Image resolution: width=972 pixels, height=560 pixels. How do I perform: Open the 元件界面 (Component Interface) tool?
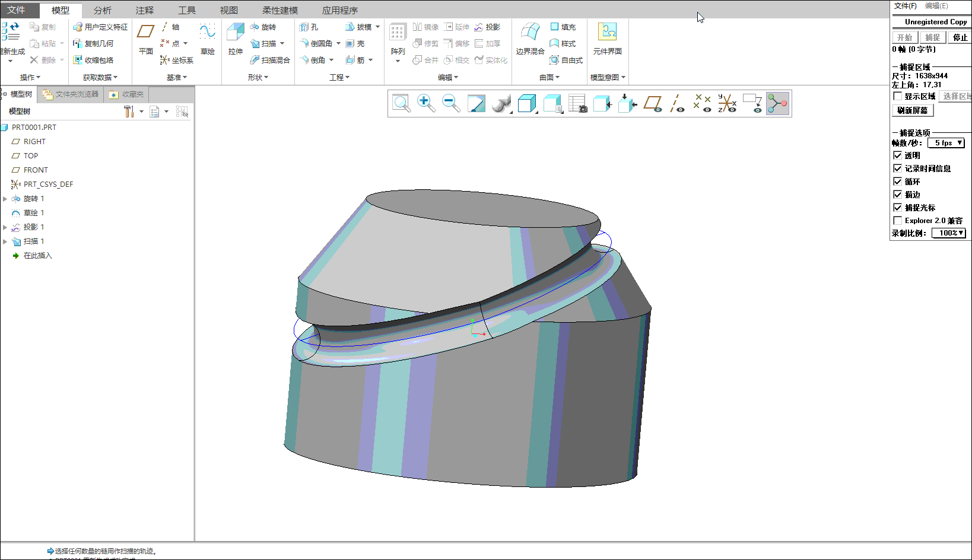[607, 39]
